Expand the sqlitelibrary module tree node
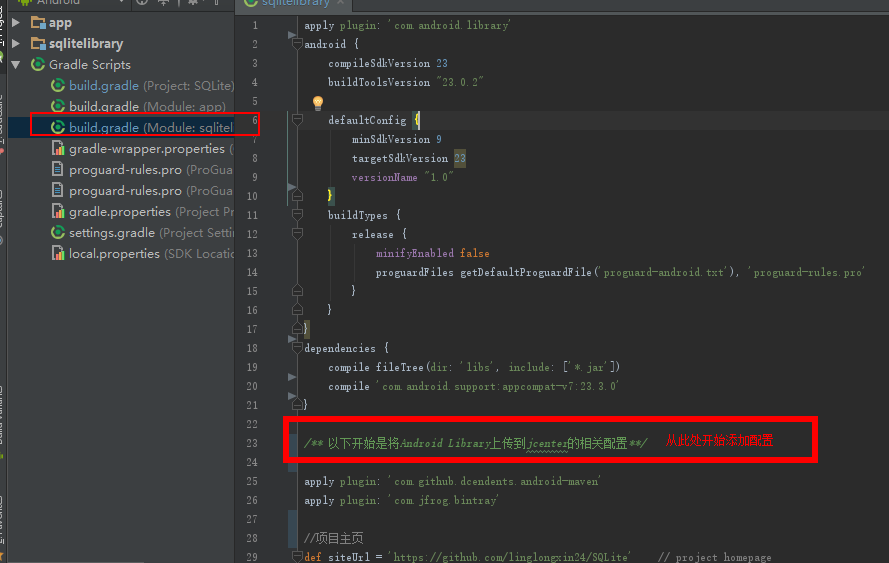Screen dimensions: 889x563 (16, 44)
